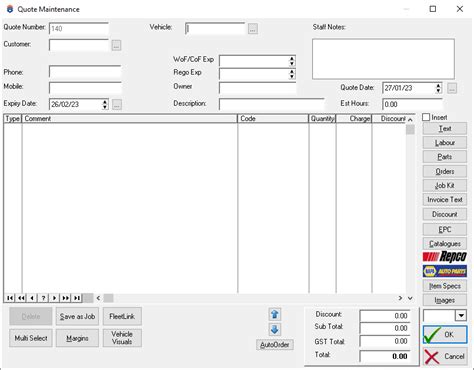Open the Vehicle lookup ellipsis button
474x370 pixels.
coord(253,29)
